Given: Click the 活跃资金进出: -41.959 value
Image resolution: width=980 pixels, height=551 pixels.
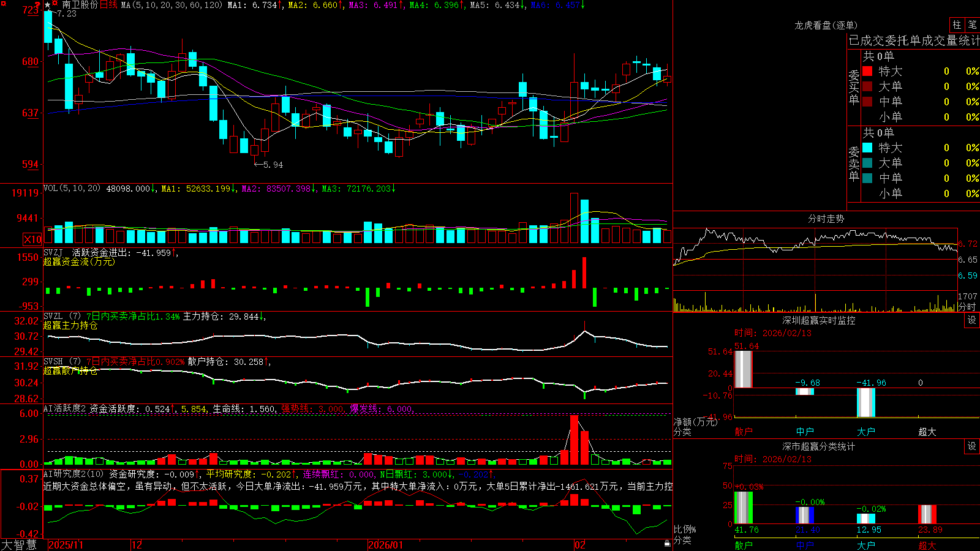Looking at the screenshot, I should tap(124, 253).
